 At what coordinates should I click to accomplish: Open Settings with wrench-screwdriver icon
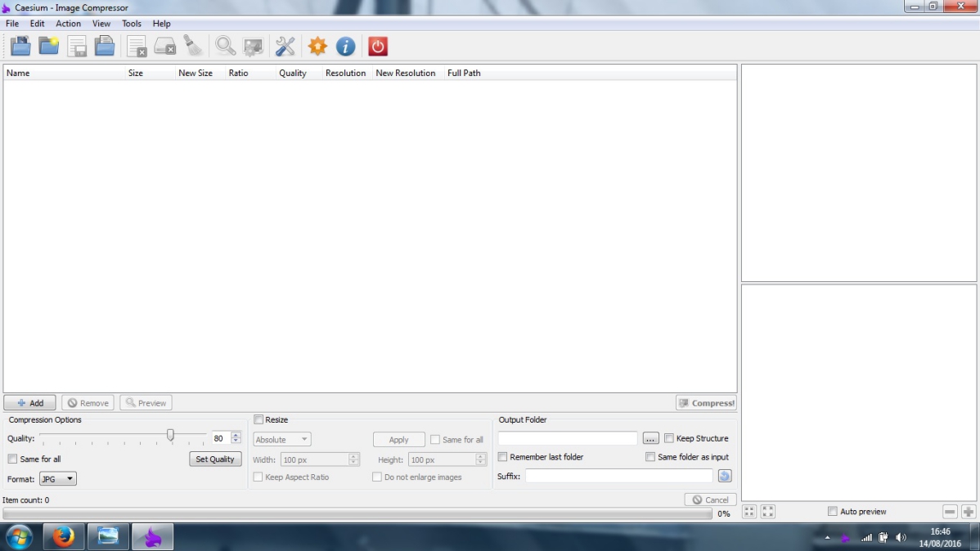coord(285,47)
